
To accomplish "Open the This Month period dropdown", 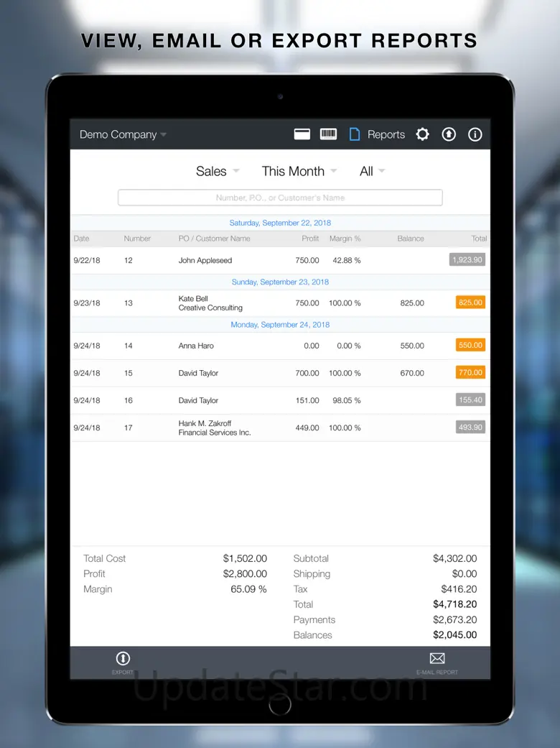I will pyautogui.click(x=299, y=171).
